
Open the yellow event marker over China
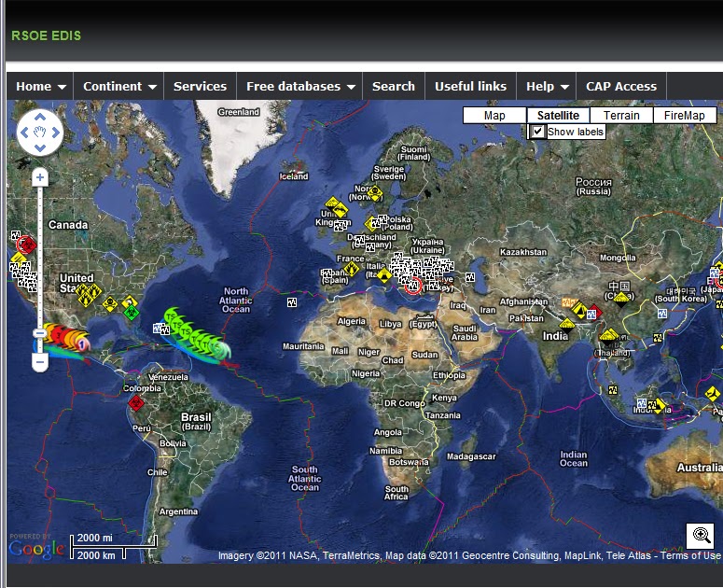[621, 299]
